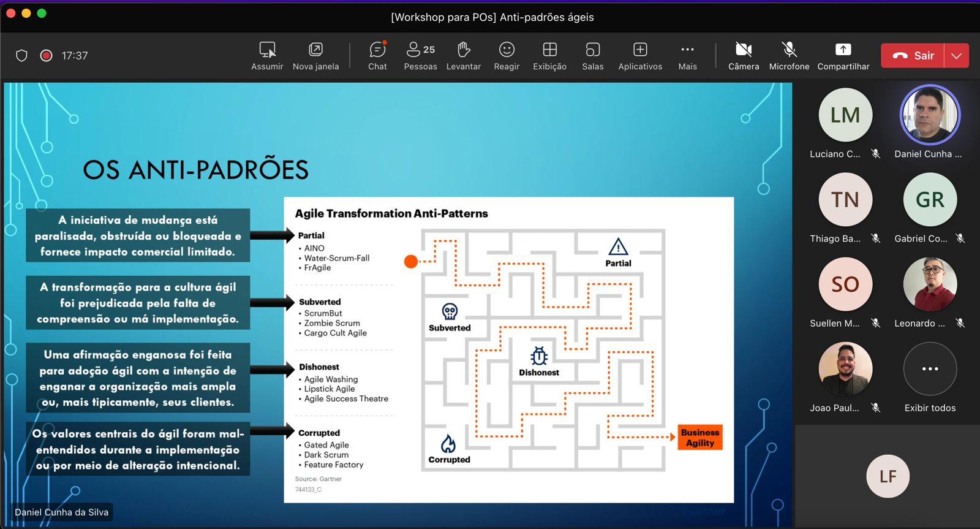Open the Aplicativos apps panel

click(640, 55)
